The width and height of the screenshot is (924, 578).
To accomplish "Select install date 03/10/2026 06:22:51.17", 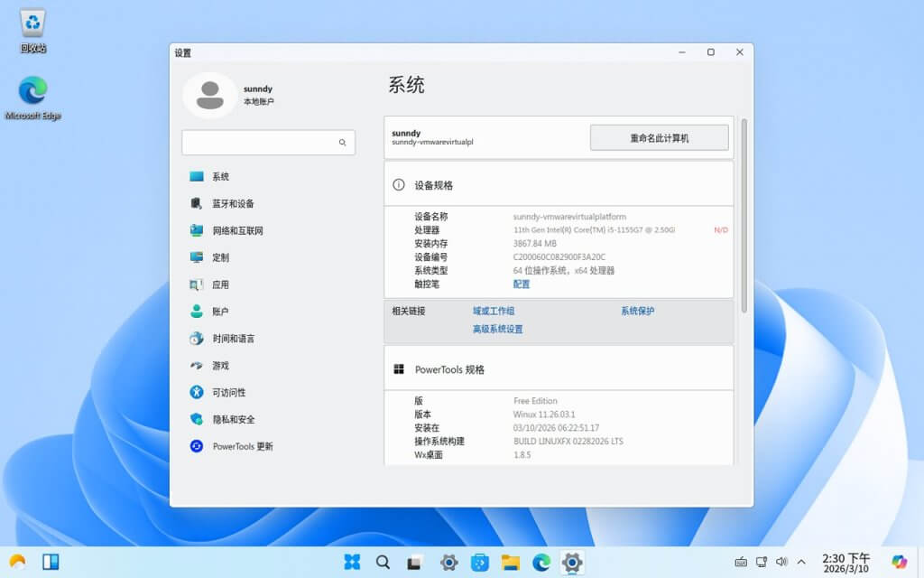I will coord(556,427).
